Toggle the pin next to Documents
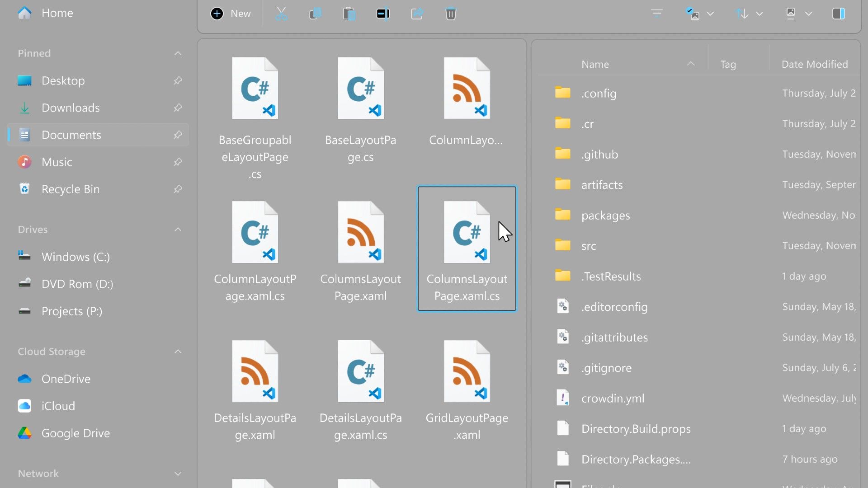 (178, 135)
